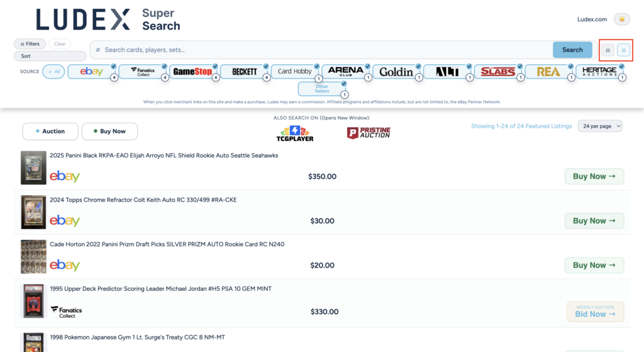Open the Ludex.com link
Image resolution: width=644 pixels, height=352 pixels.
(592, 20)
